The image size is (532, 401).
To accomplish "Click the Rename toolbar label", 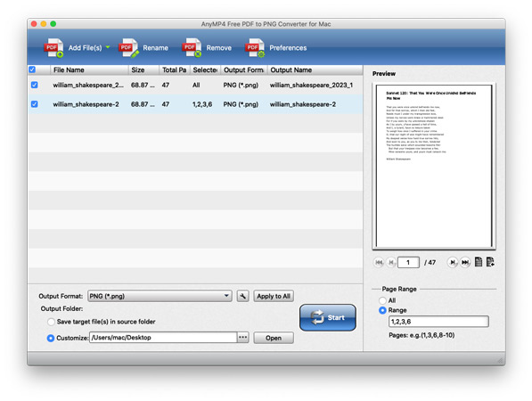I will (155, 48).
